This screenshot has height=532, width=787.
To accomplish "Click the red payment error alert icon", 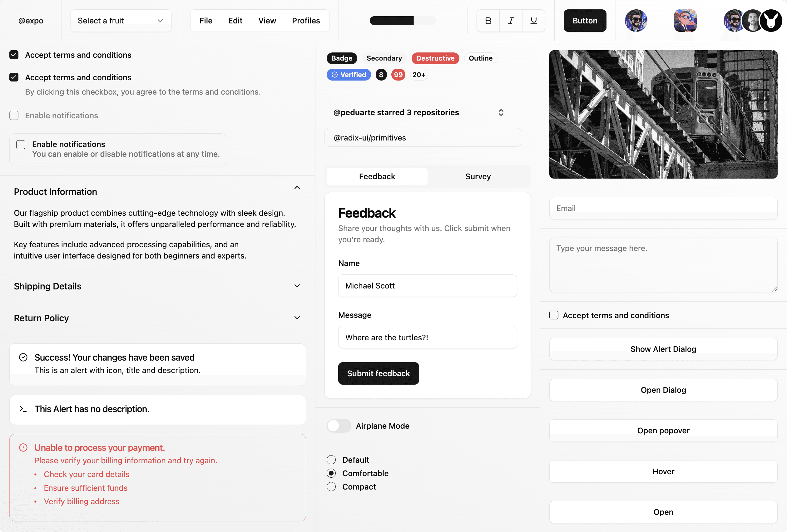I will click(23, 448).
